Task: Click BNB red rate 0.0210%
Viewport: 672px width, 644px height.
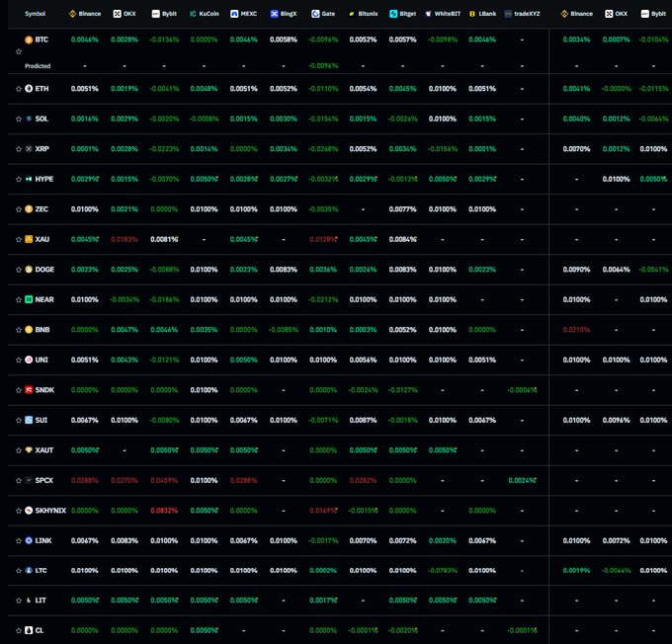Action: 576,330
